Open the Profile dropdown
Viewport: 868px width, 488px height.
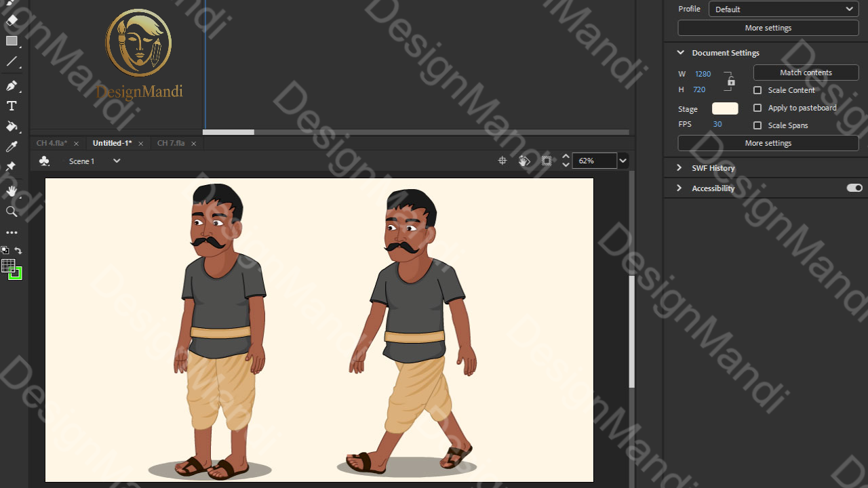point(783,9)
